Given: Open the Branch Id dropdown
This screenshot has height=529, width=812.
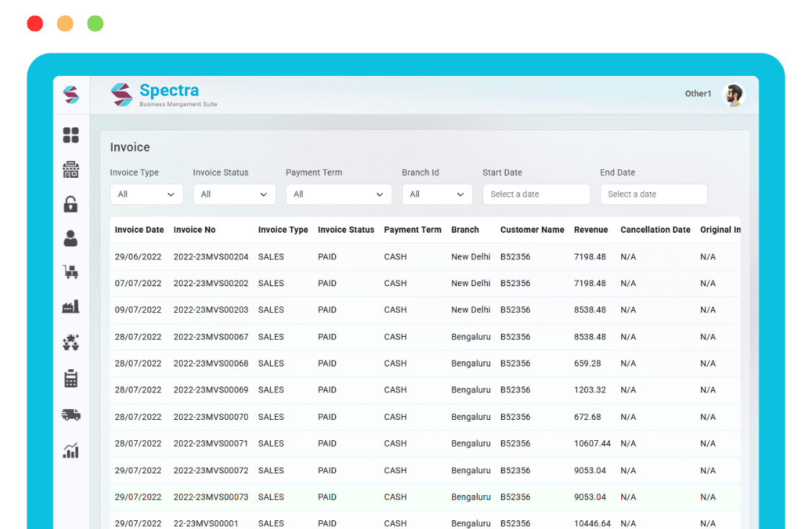Looking at the screenshot, I should (x=437, y=194).
